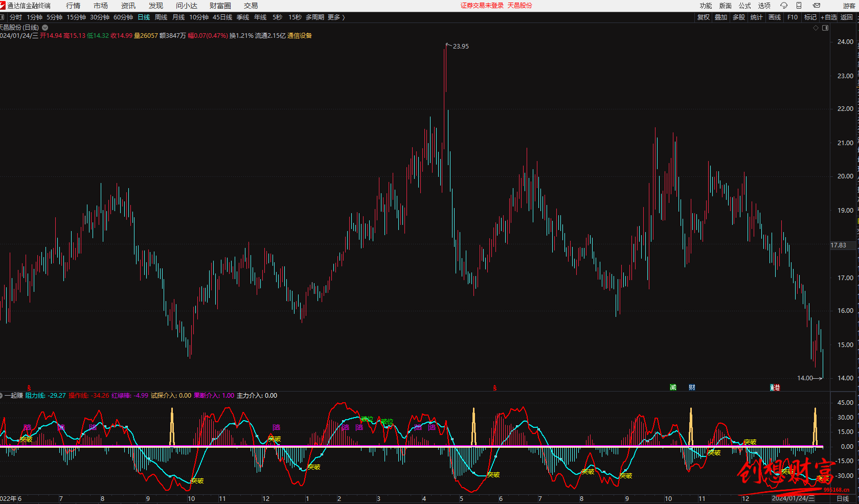Click the 日线 label at bottom right
Screen dimensions: 859x504
843,498
